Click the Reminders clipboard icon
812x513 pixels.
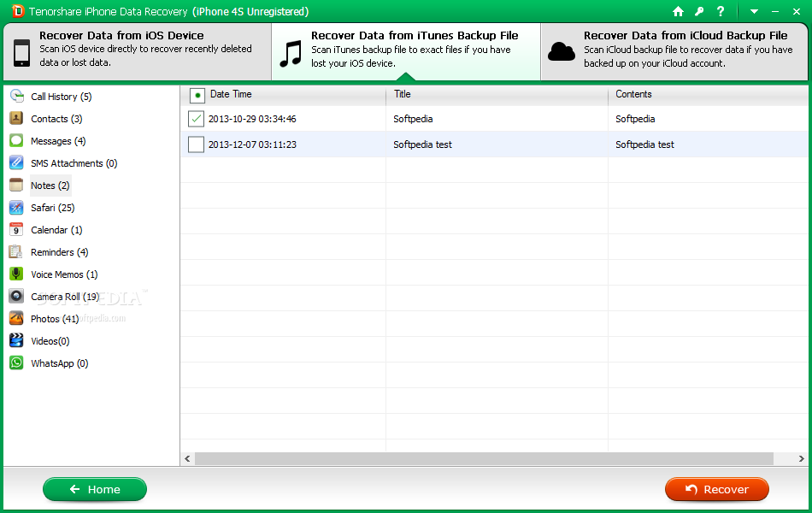16,252
